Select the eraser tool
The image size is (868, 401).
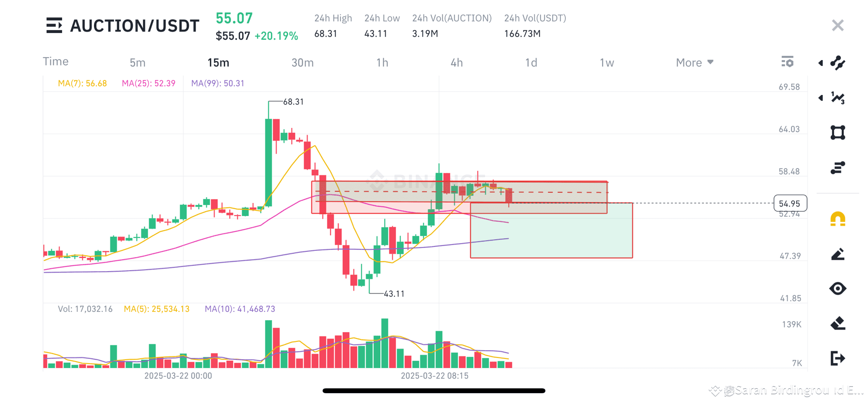(x=838, y=324)
